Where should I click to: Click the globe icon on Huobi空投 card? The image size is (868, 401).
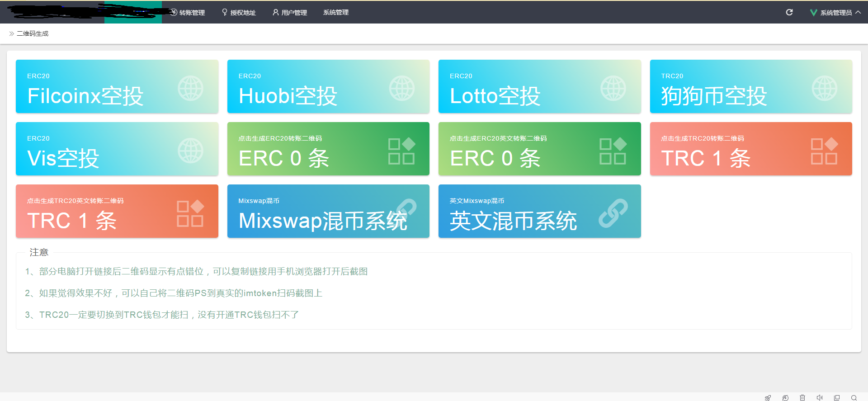click(402, 88)
